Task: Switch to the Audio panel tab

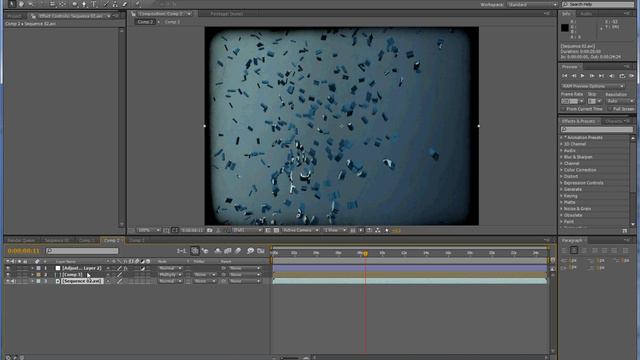Action: 586,13
